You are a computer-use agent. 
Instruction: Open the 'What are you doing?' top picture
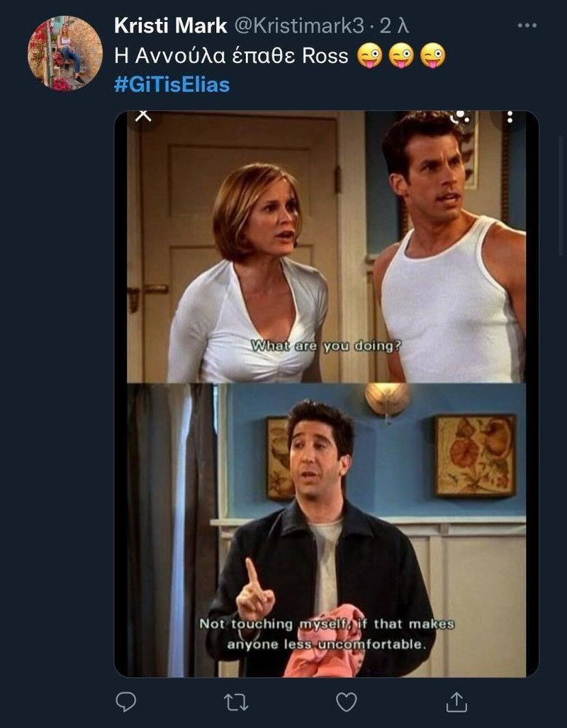326,246
